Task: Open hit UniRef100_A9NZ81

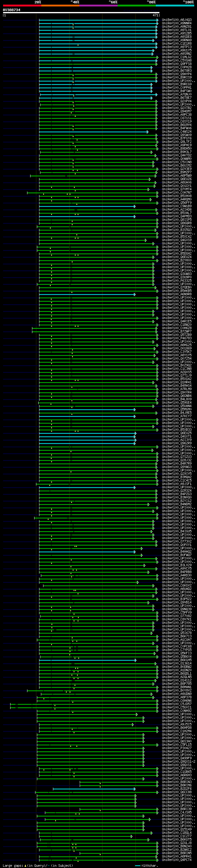Action: 177,26
